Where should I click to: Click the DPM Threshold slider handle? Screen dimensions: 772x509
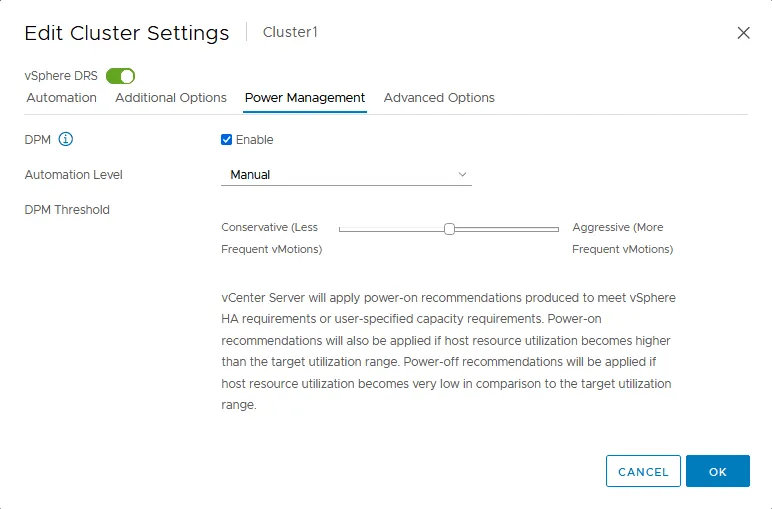(x=449, y=229)
